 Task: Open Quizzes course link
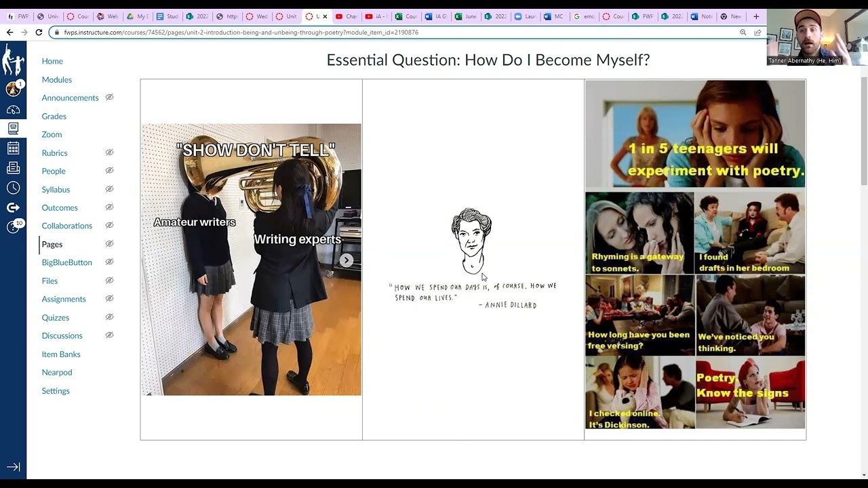(56, 317)
